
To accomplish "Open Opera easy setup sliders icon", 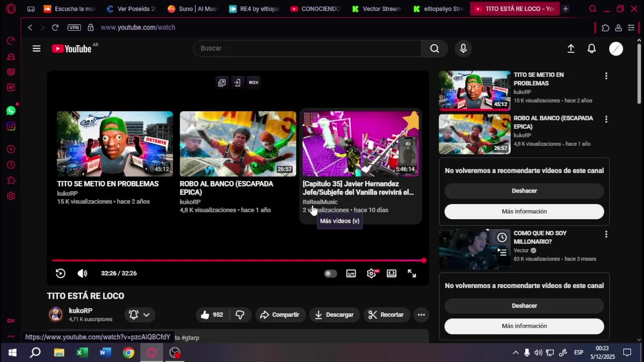I will (x=631, y=28).
